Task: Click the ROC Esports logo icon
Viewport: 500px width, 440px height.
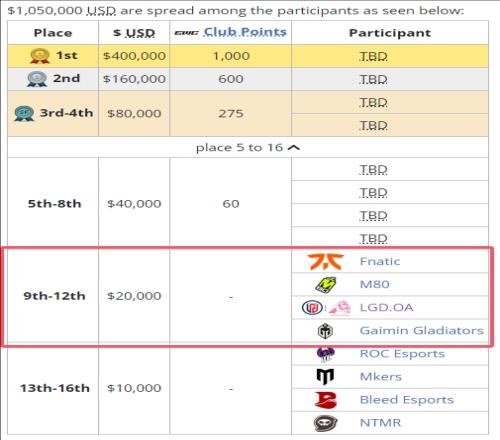Action: point(325,354)
